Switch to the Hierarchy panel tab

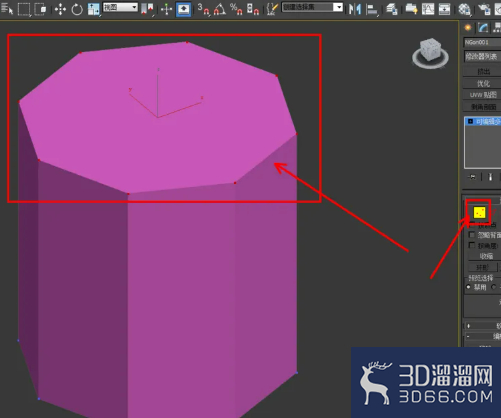(x=497, y=28)
